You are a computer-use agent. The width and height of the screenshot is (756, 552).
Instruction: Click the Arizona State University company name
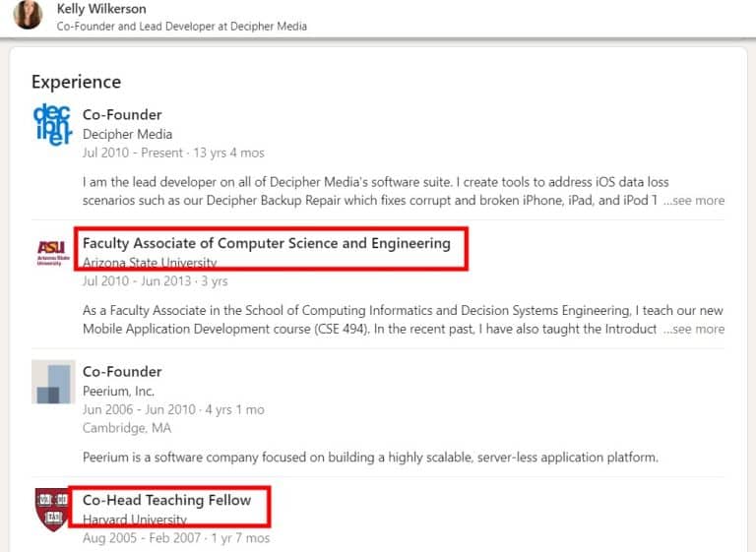[150, 263]
